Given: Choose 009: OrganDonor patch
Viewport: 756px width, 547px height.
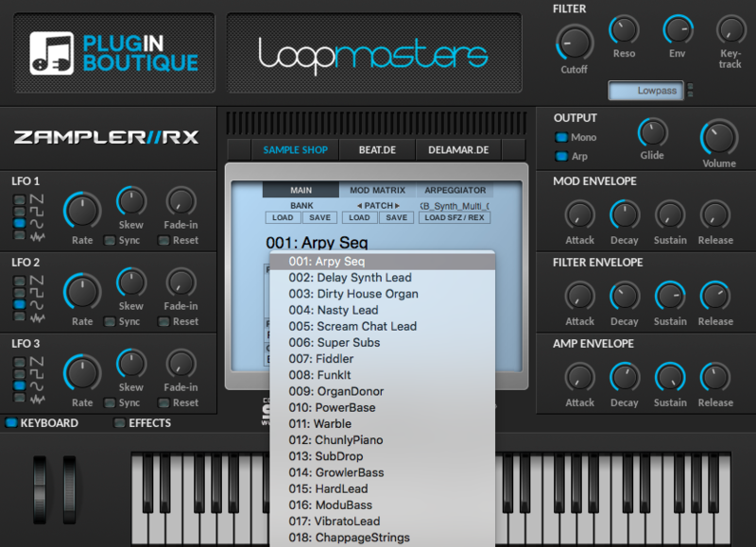Looking at the screenshot, I should [x=383, y=391].
